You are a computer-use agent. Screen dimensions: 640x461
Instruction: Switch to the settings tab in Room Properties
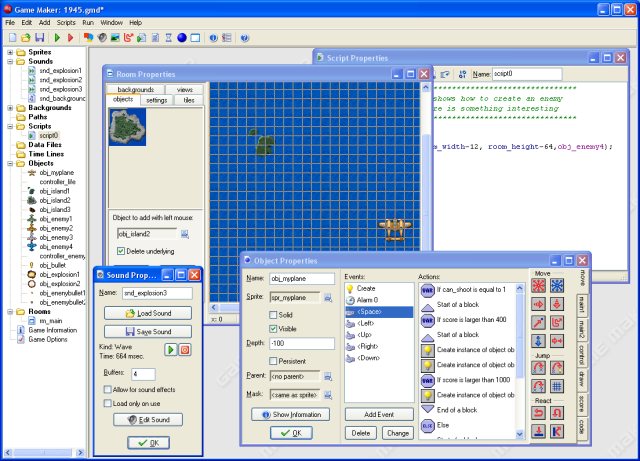click(157, 100)
